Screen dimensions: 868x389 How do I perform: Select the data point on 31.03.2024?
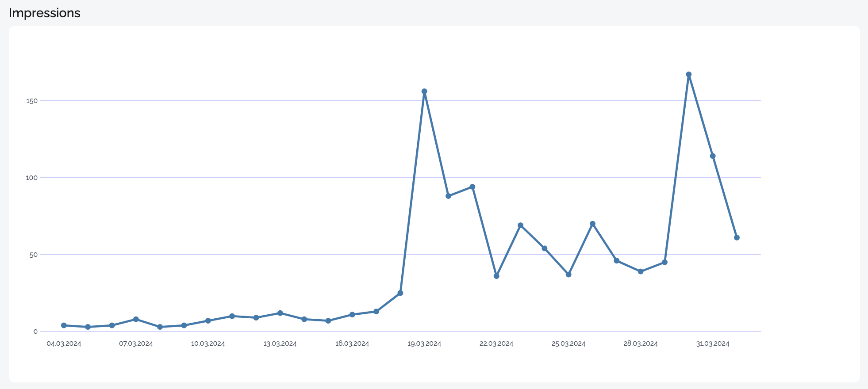pyautogui.click(x=713, y=156)
